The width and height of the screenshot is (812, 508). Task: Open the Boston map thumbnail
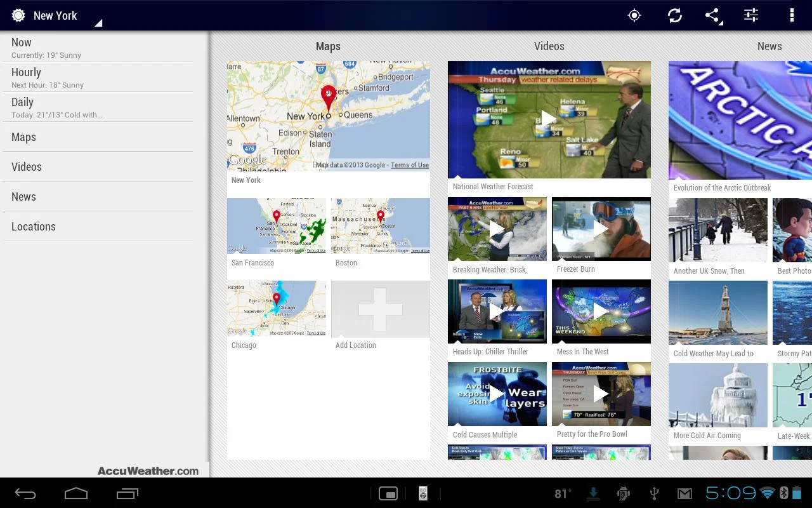tap(381, 226)
